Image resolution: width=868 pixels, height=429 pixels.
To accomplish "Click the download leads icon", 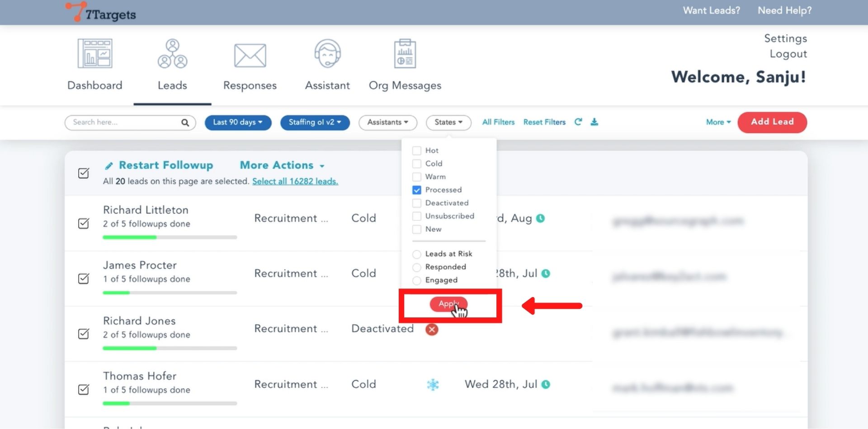I will click(594, 122).
